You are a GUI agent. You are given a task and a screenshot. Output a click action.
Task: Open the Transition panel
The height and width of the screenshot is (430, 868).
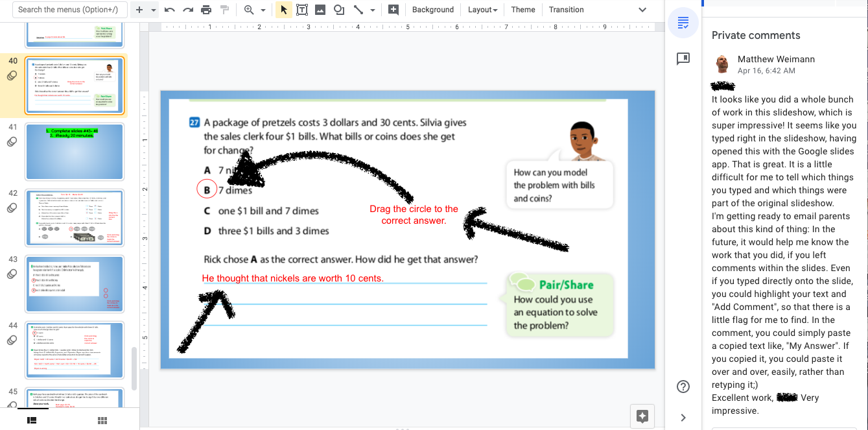point(566,10)
